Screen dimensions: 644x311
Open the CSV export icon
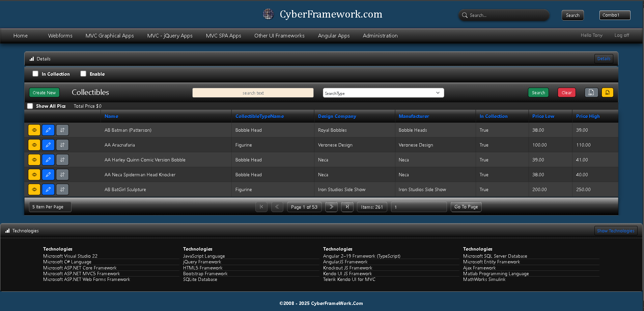pyautogui.click(x=591, y=92)
